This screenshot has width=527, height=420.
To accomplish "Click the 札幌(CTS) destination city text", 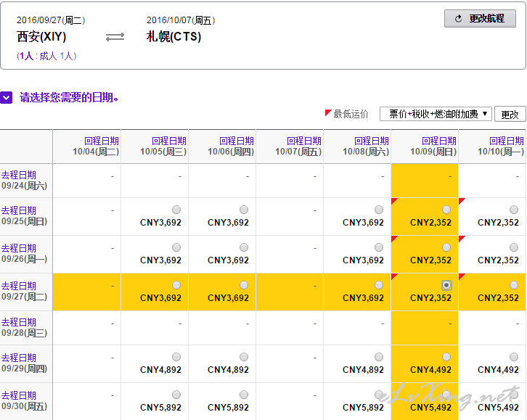I will [173, 36].
